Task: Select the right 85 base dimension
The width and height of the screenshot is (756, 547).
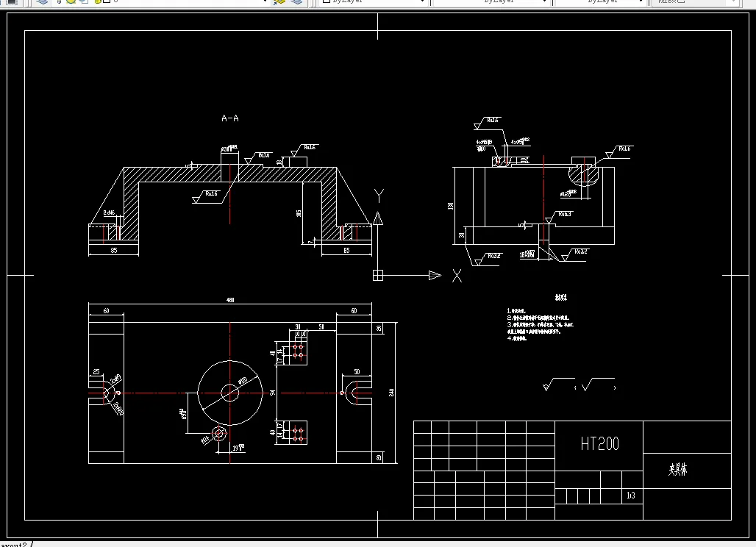Action: [346, 250]
